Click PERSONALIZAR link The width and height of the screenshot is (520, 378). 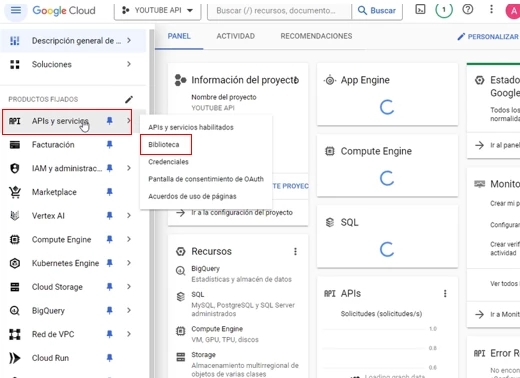[x=488, y=37]
